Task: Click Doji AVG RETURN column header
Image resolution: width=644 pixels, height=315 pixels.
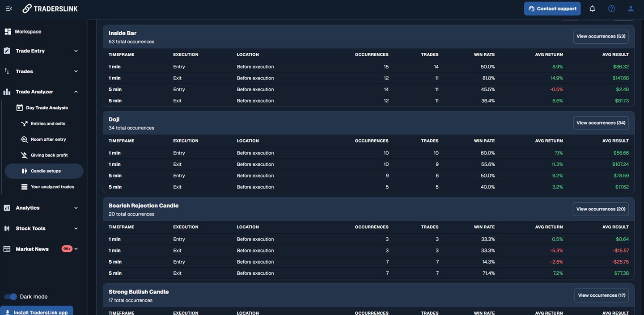Action: click(549, 141)
